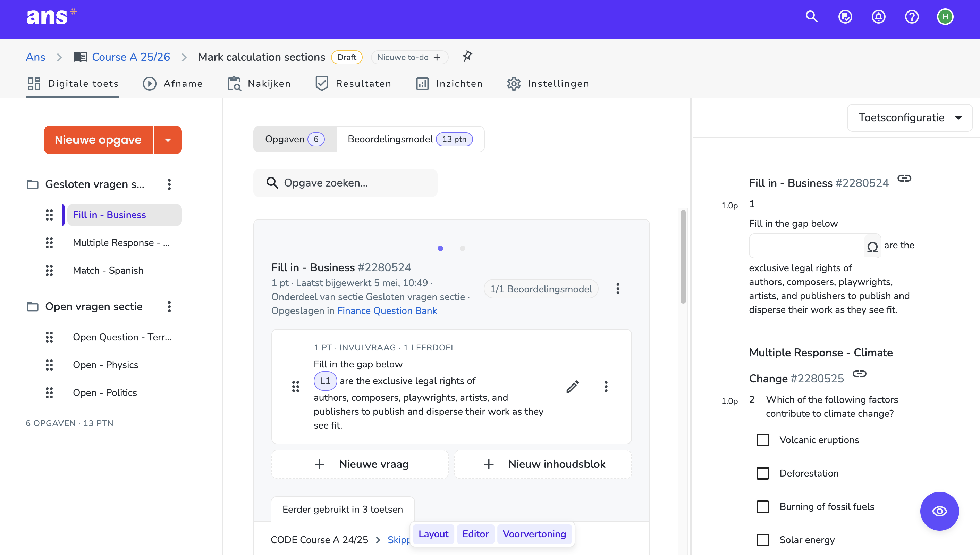Open the three-dot menu next to 1/1 Beoordelingsmodel

point(618,289)
